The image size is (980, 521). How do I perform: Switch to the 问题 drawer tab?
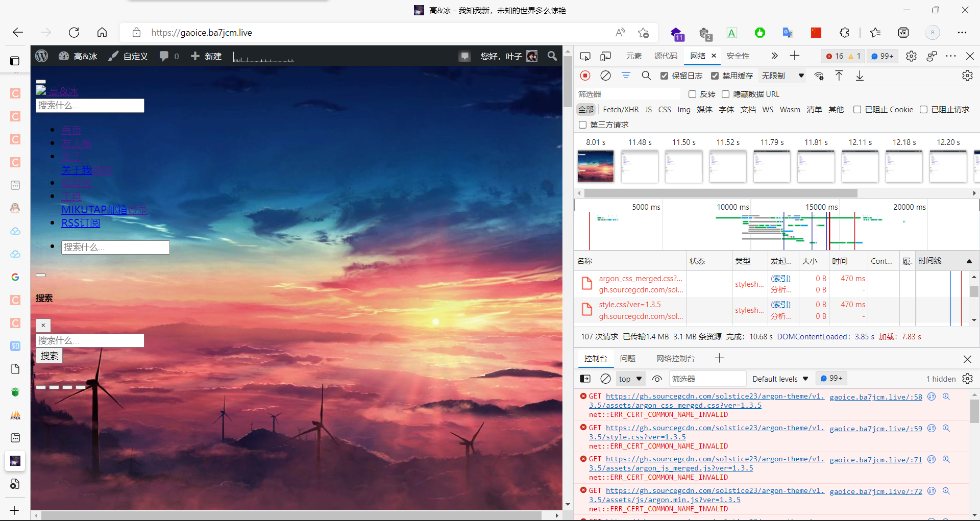tap(628, 358)
